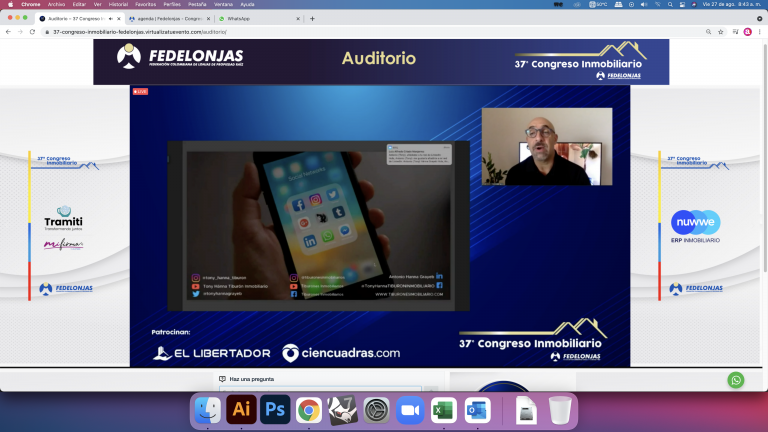Open the Trash in the Dock

pyautogui.click(x=560, y=410)
